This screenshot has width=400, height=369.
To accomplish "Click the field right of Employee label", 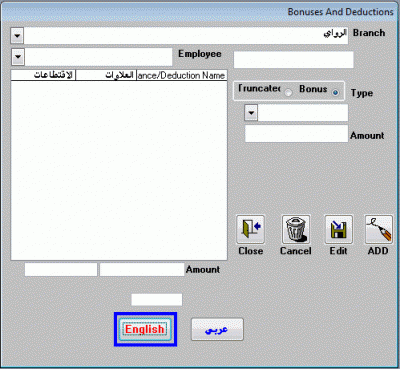I will 293,60.
